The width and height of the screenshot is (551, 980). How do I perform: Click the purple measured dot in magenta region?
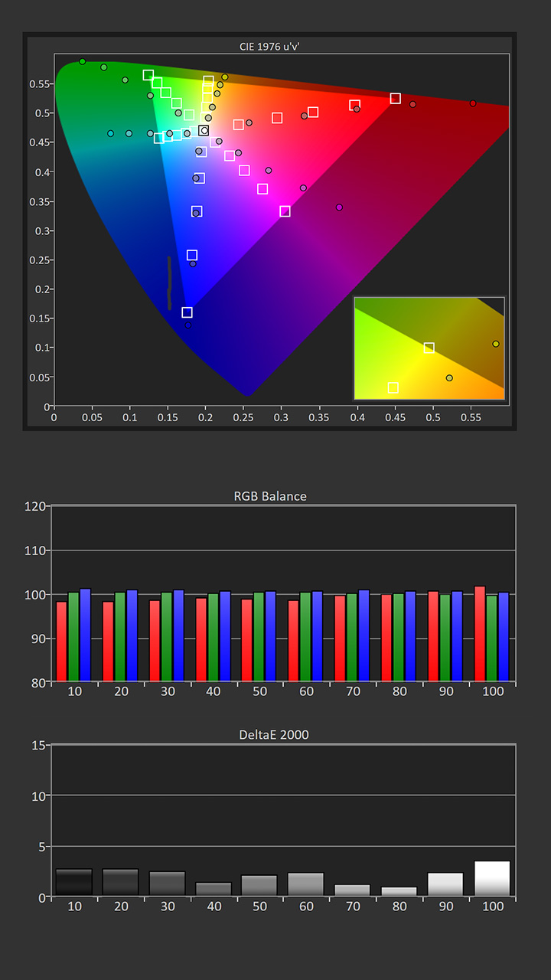339,207
